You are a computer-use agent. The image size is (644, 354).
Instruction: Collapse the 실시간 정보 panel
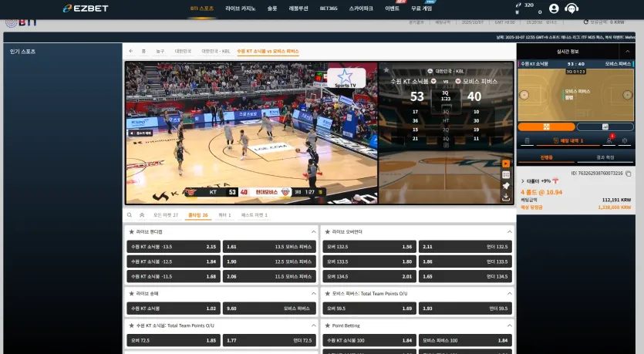[627, 52]
